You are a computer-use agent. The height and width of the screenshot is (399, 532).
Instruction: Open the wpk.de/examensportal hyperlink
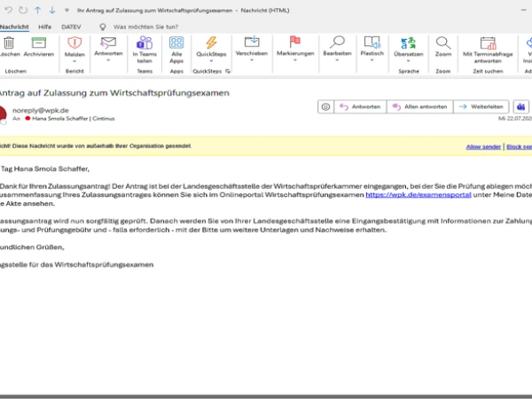pos(419,195)
